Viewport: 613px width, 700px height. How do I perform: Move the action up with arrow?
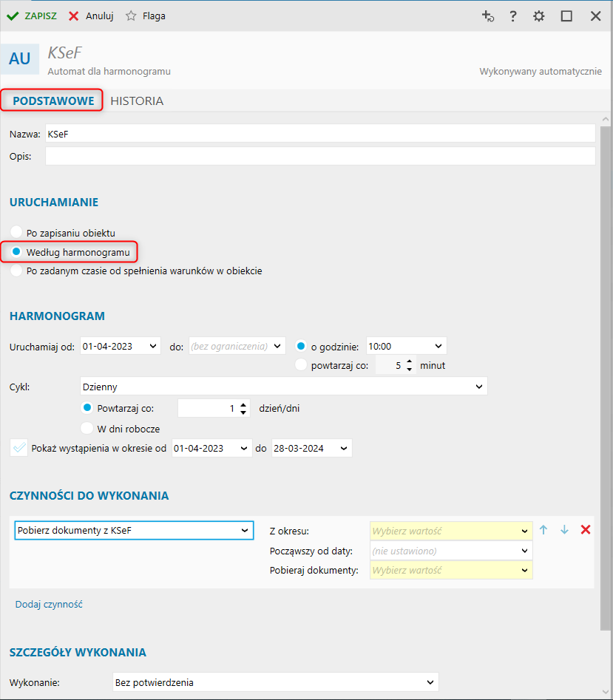pos(543,530)
